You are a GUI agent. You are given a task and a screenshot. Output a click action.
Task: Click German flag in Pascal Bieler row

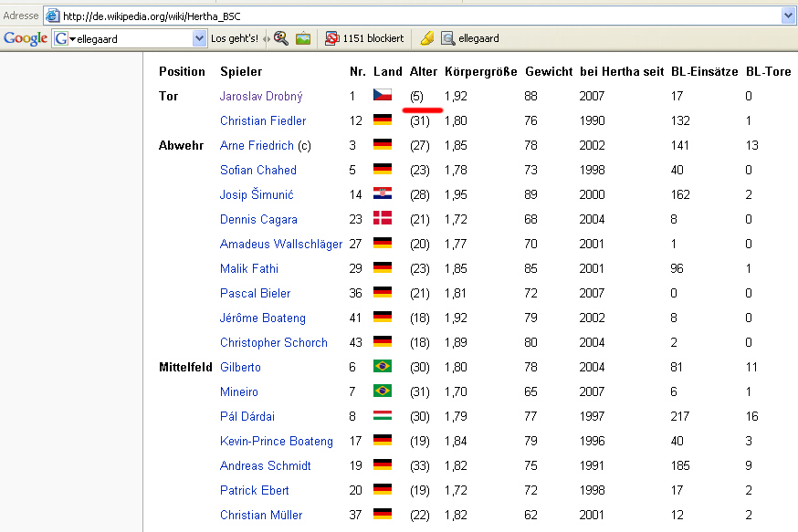coord(383,292)
